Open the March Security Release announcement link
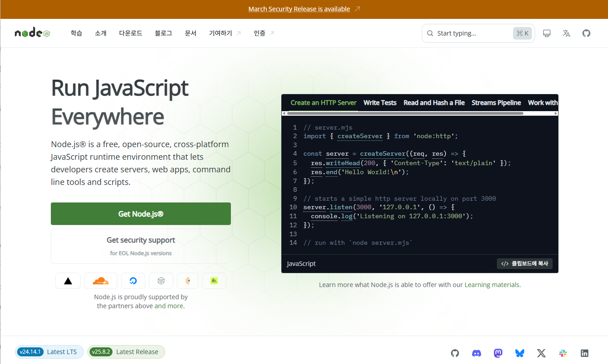The height and width of the screenshot is (364, 608). [299, 9]
